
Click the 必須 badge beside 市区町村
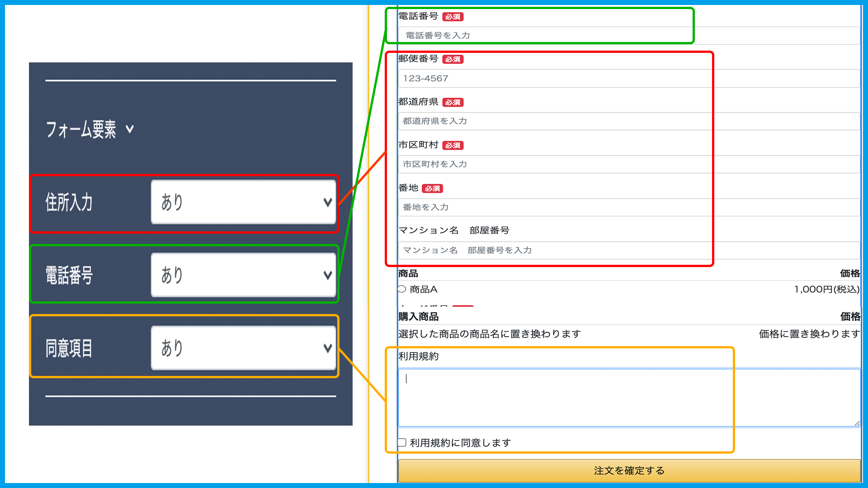coord(453,145)
